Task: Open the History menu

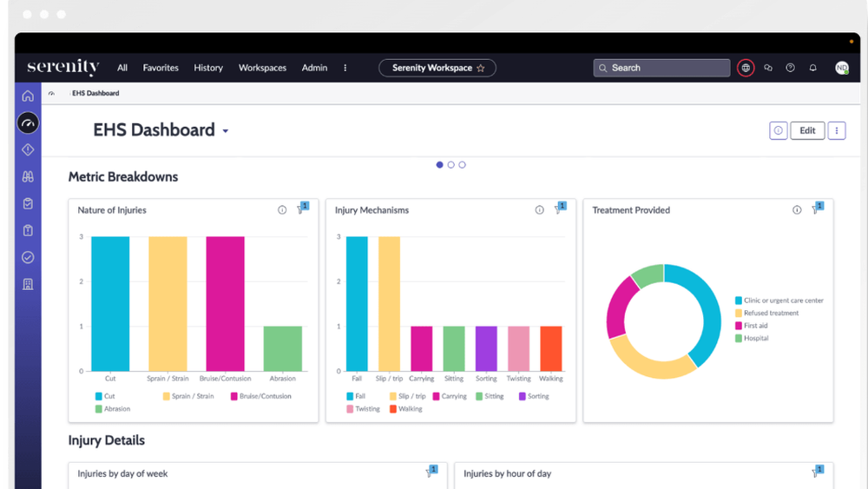Action: click(x=208, y=68)
